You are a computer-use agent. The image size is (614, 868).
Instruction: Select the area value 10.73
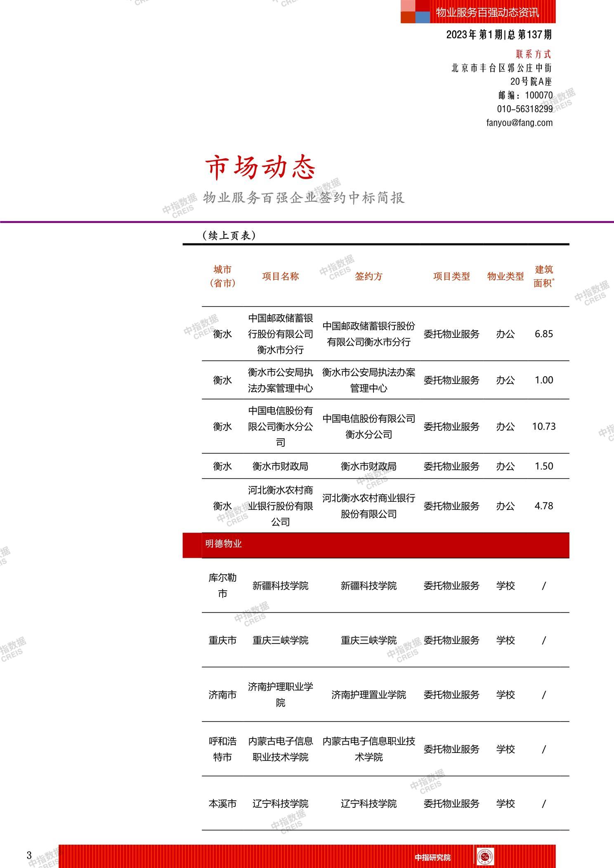click(544, 426)
